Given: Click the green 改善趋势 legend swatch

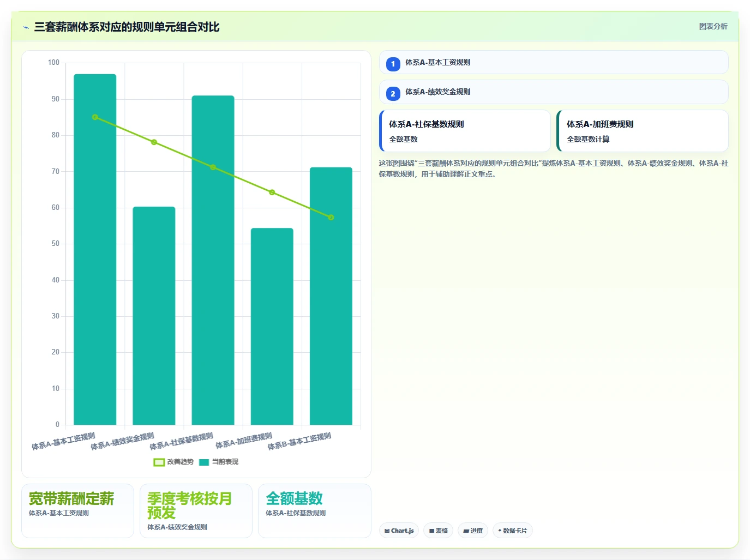Looking at the screenshot, I should tap(159, 462).
